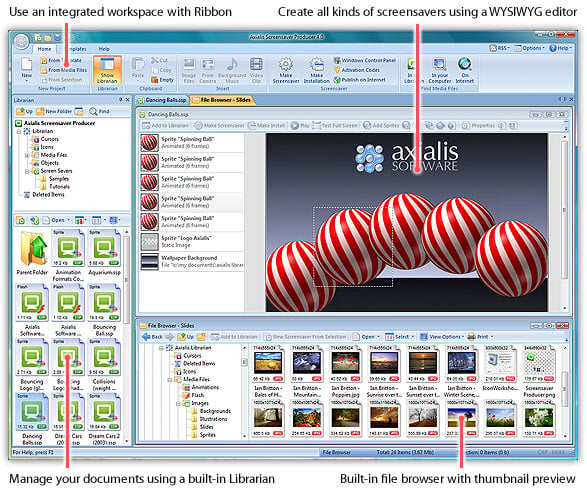
Task: Click the Cut command
Action: [160, 60]
